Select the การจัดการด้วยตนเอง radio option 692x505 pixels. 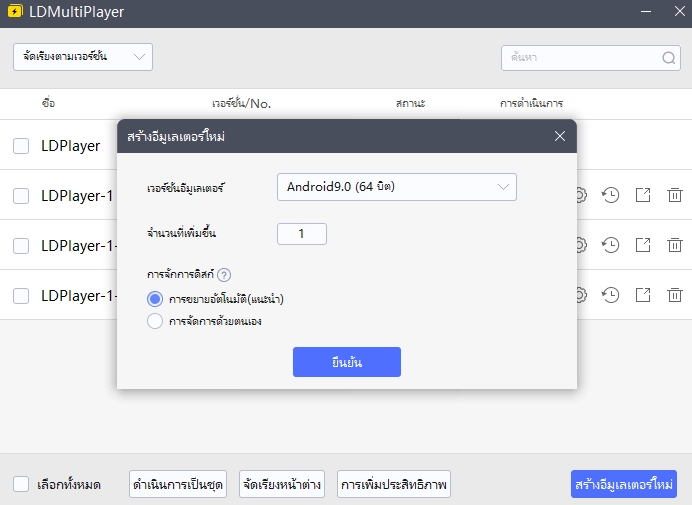155,321
